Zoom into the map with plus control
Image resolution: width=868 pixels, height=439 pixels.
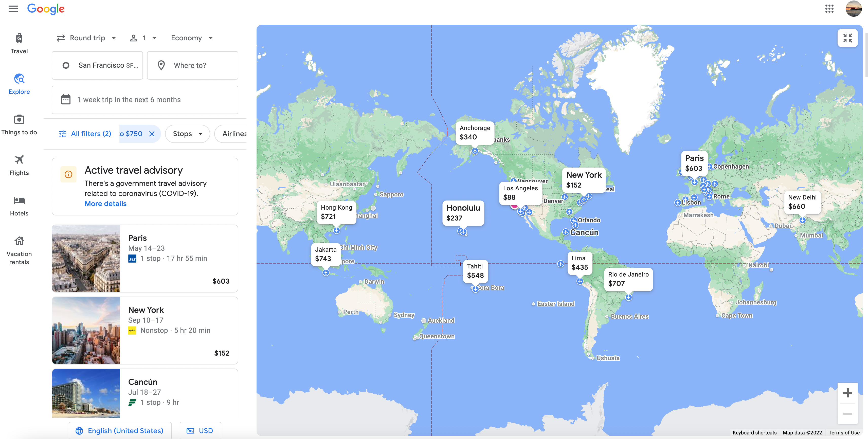click(x=848, y=393)
